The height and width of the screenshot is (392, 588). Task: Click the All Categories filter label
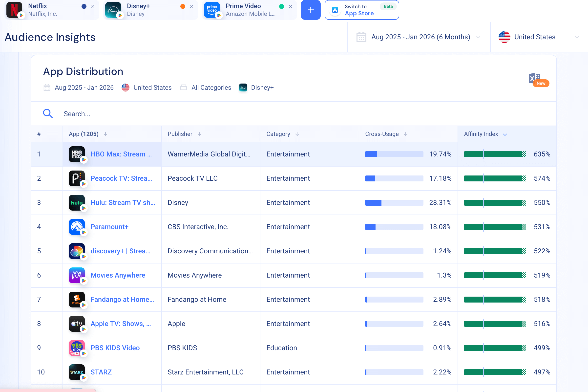point(211,87)
